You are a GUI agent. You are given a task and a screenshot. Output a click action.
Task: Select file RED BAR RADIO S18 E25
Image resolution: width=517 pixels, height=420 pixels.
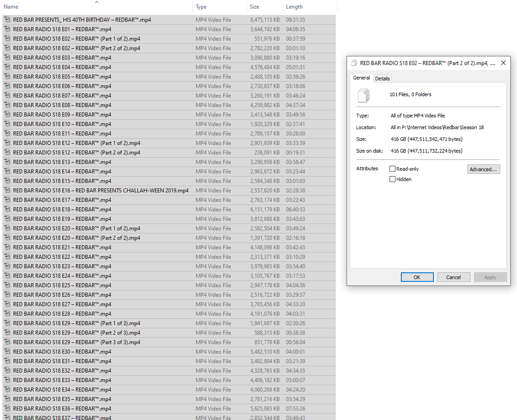coord(169,285)
